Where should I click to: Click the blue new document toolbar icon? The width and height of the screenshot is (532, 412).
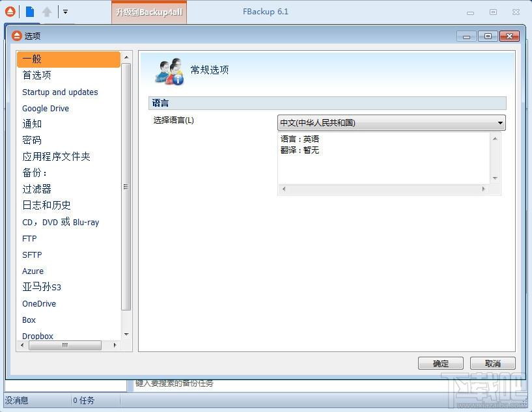[x=30, y=12]
